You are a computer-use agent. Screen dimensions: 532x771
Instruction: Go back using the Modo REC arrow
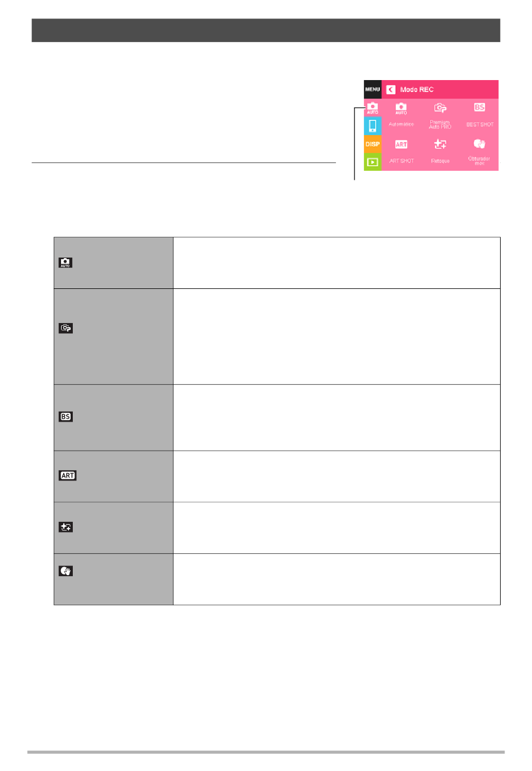pos(391,90)
